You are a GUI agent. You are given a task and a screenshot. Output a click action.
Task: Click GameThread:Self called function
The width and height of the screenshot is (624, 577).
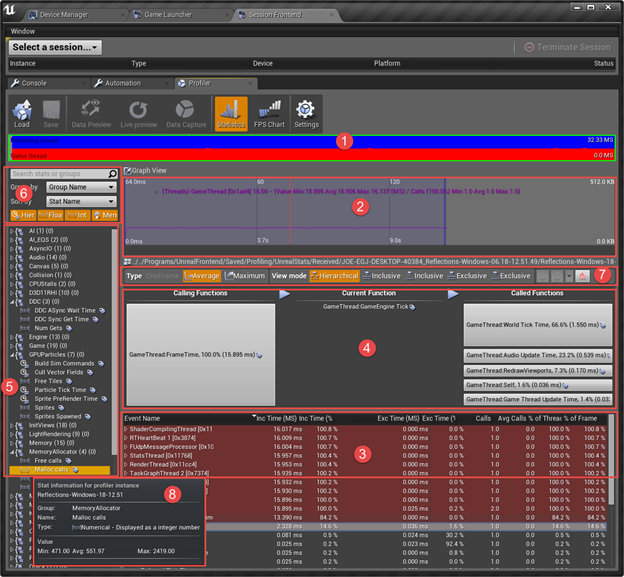(538, 385)
